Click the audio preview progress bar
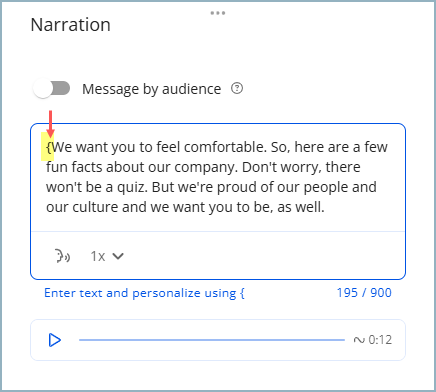Screen dimensions: 436x392 (x=212, y=340)
